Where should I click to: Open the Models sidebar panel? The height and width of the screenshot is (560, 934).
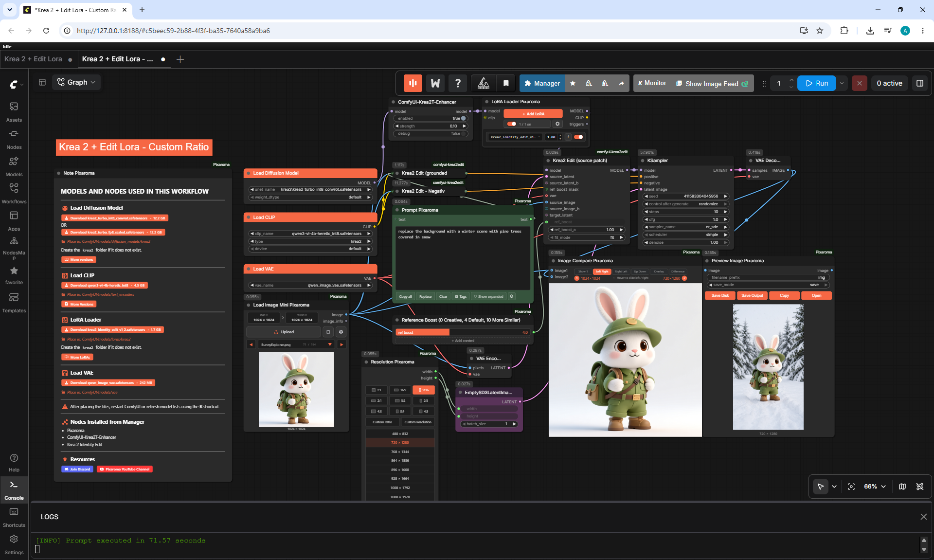tap(14, 166)
